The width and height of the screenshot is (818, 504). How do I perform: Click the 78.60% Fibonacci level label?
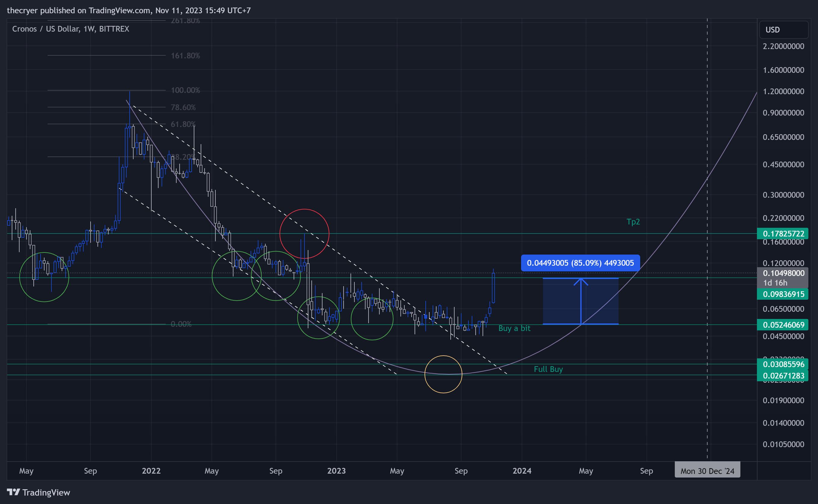[183, 107]
